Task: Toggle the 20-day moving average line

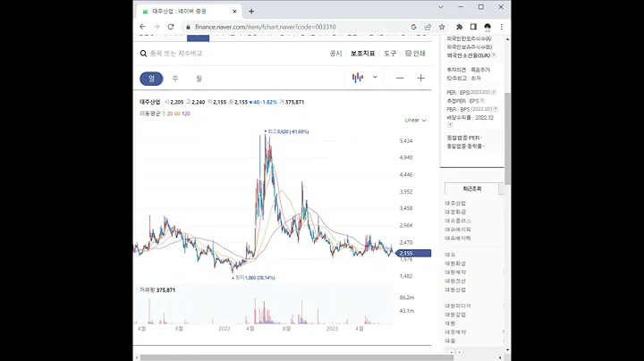Action: pos(170,113)
